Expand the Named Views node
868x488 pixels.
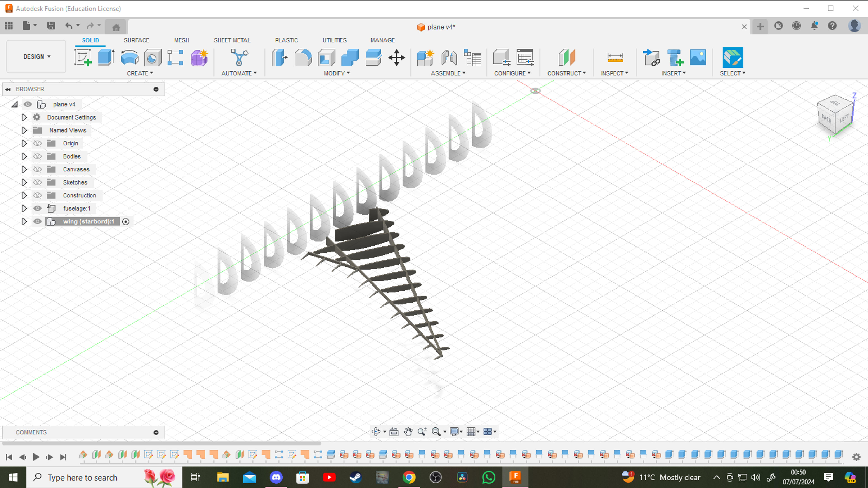tap(24, 130)
